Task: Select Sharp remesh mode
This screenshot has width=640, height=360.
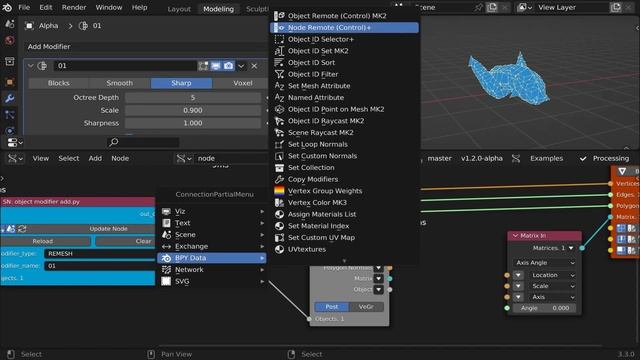Action: point(181,83)
